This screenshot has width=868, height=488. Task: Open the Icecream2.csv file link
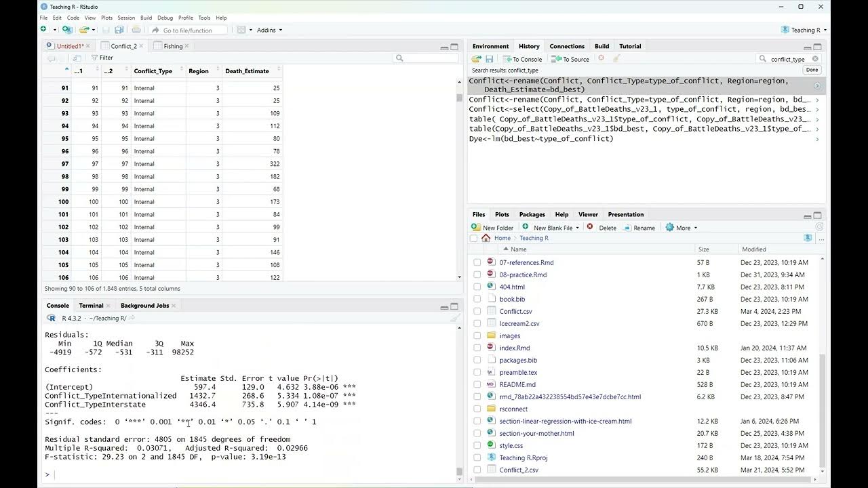519,323
